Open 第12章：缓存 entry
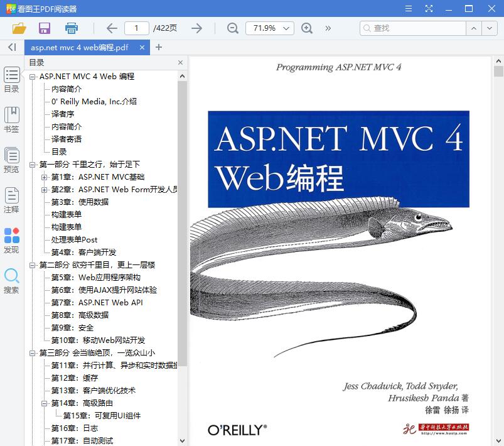 point(75,378)
